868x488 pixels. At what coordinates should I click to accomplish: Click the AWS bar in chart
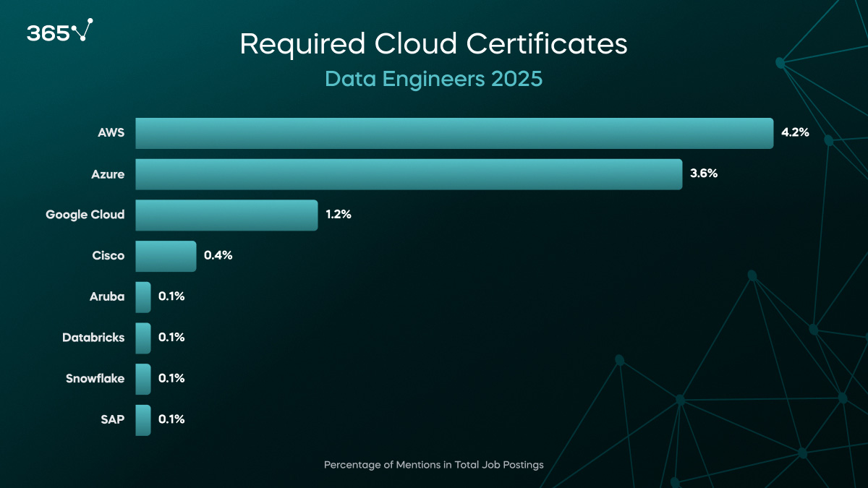(x=454, y=133)
